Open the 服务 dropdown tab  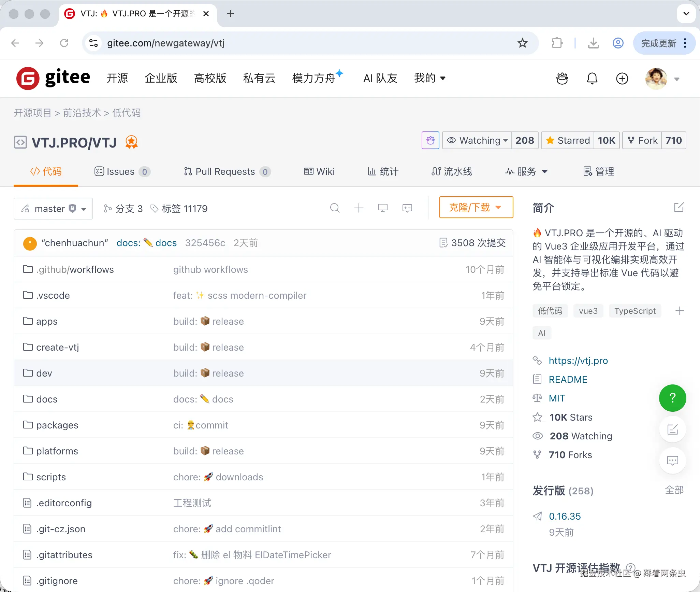[x=526, y=171]
